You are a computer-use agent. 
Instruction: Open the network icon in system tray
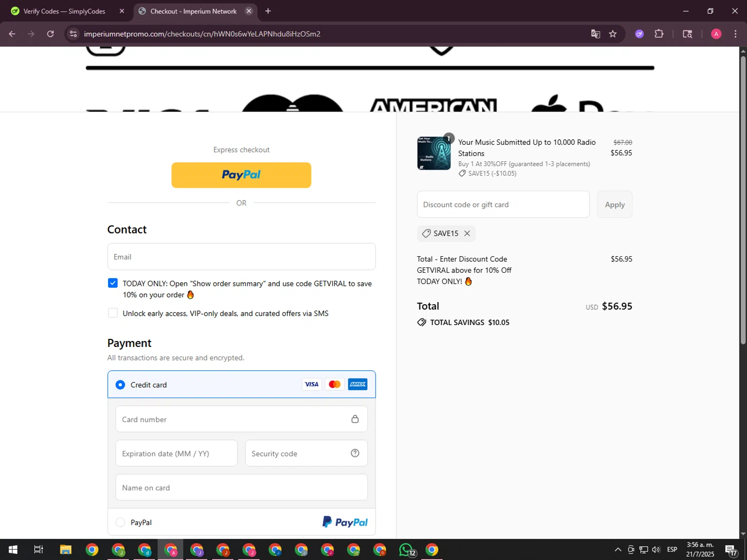click(x=644, y=550)
